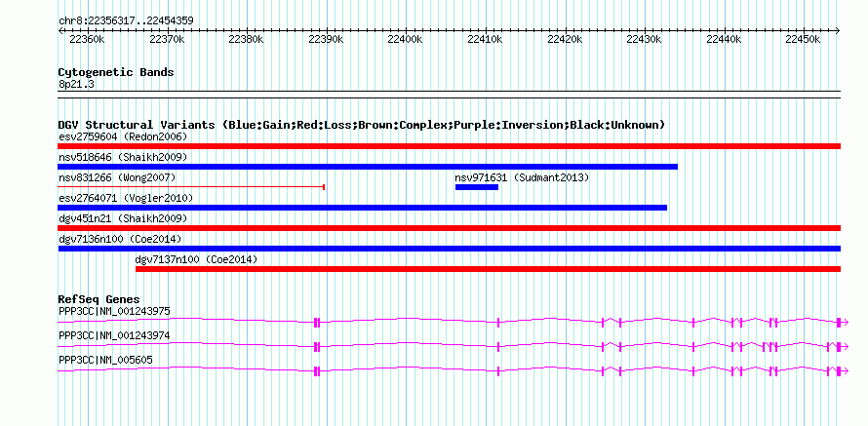Select the nsv518646 (Shaikh2009) blue gain bar
This screenshot has width=868, height=426.
[368, 167]
